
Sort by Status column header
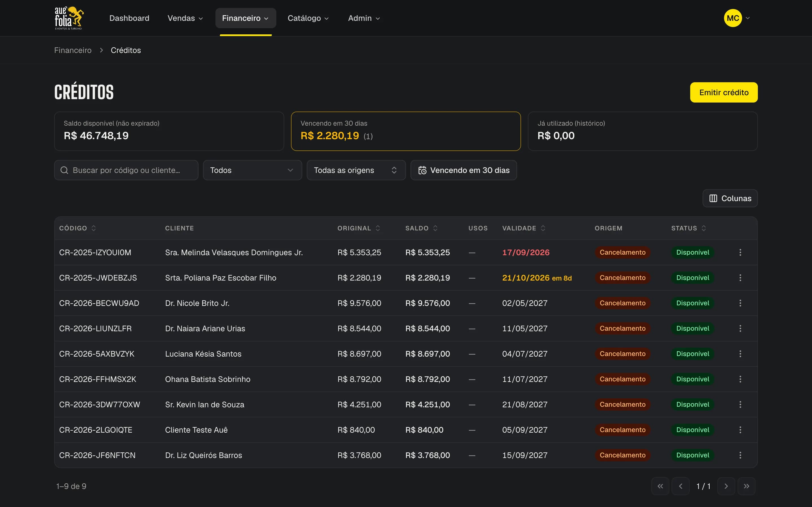[x=689, y=228]
